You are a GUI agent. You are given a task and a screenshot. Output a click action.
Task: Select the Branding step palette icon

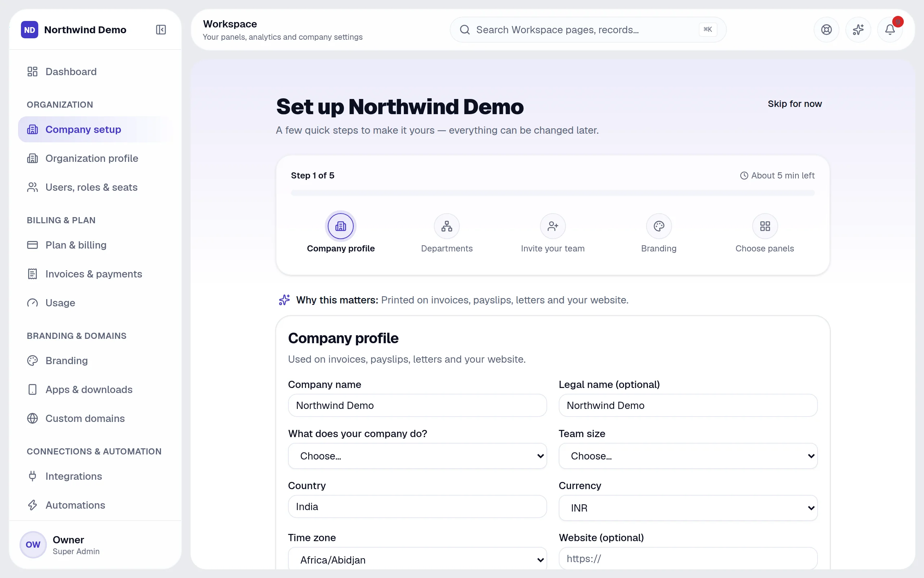[659, 226]
